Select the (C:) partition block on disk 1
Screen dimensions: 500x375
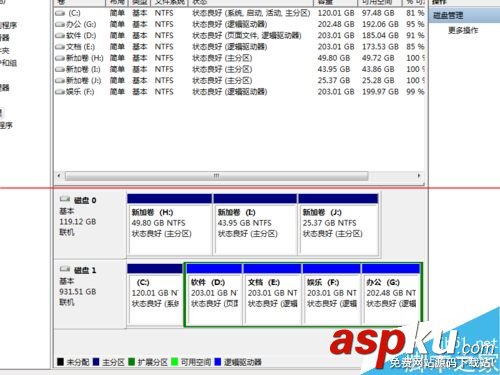click(x=155, y=294)
